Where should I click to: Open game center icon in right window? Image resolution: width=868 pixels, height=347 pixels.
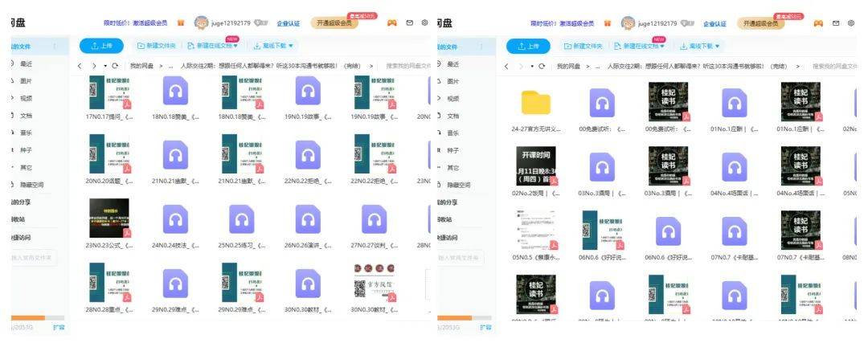click(818, 23)
